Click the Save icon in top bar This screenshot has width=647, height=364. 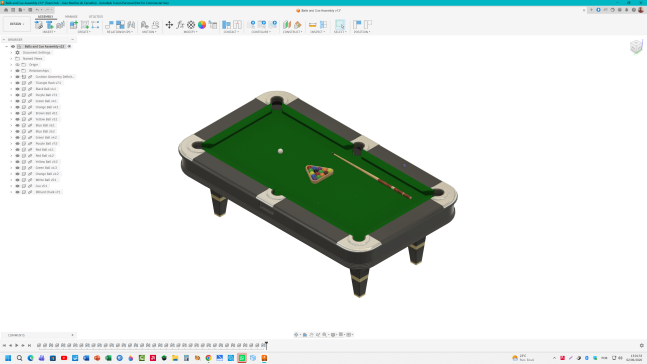pyautogui.click(x=30, y=10)
